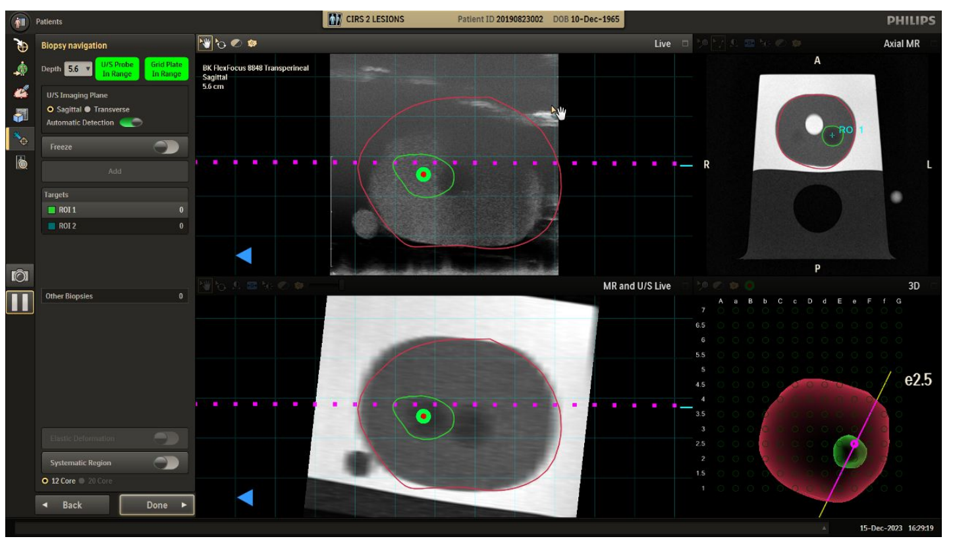Click the teal ROI 2 color swatch
980x543 pixels.
tap(52, 226)
